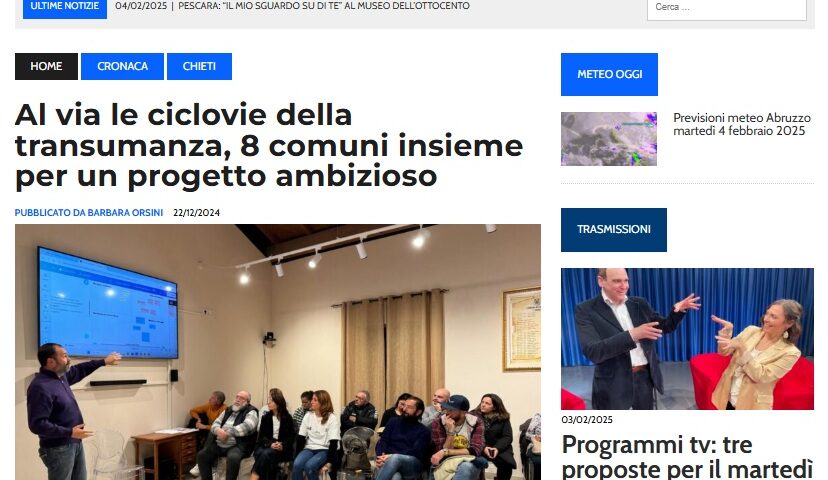Screen dimensions: 828x480
Task: Open the Pescara museum news ticker headline
Action: [324, 6]
